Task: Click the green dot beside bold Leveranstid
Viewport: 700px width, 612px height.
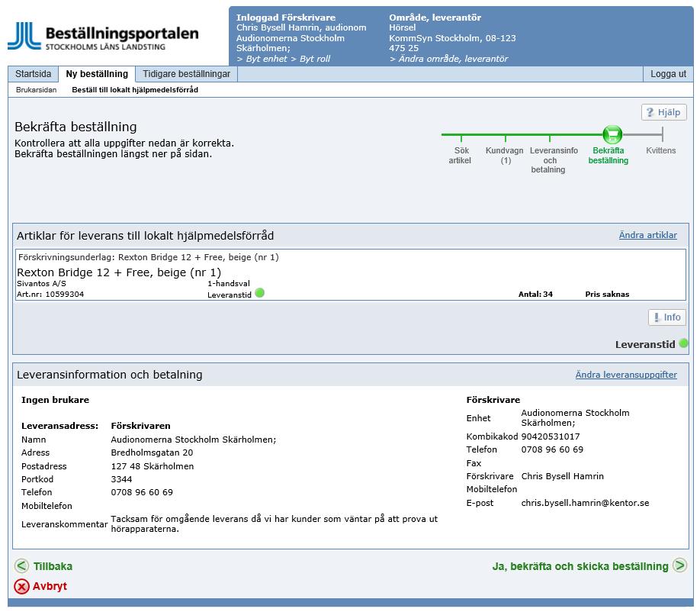Action: [683, 343]
